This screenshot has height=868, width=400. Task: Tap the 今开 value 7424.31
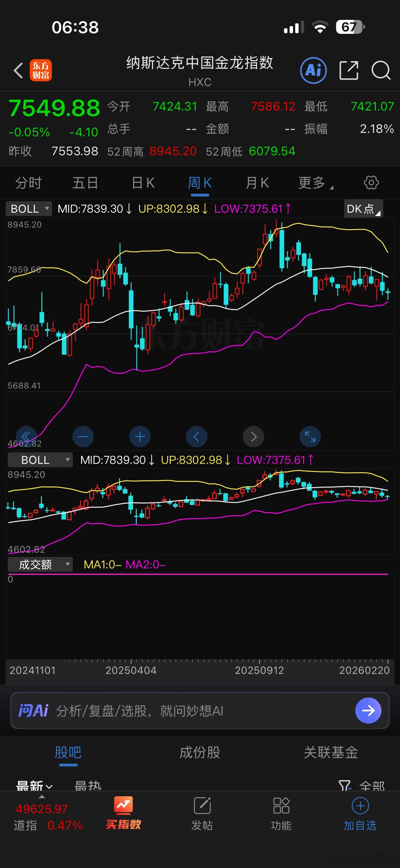pos(175,106)
